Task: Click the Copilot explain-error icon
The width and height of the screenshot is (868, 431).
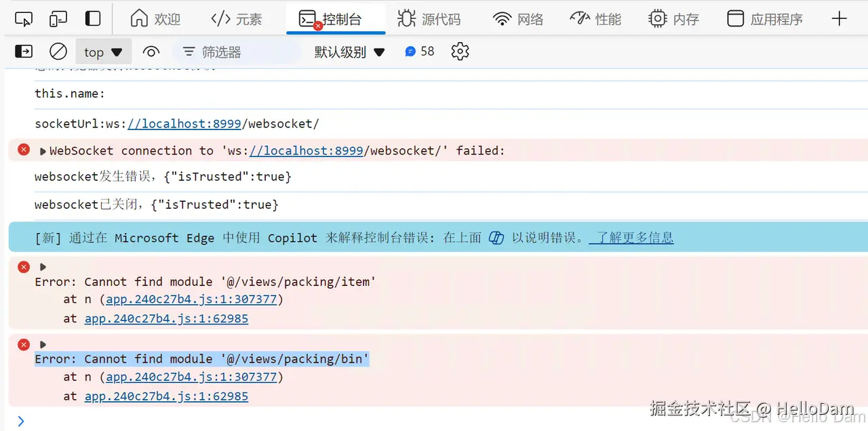Action: [x=496, y=238]
